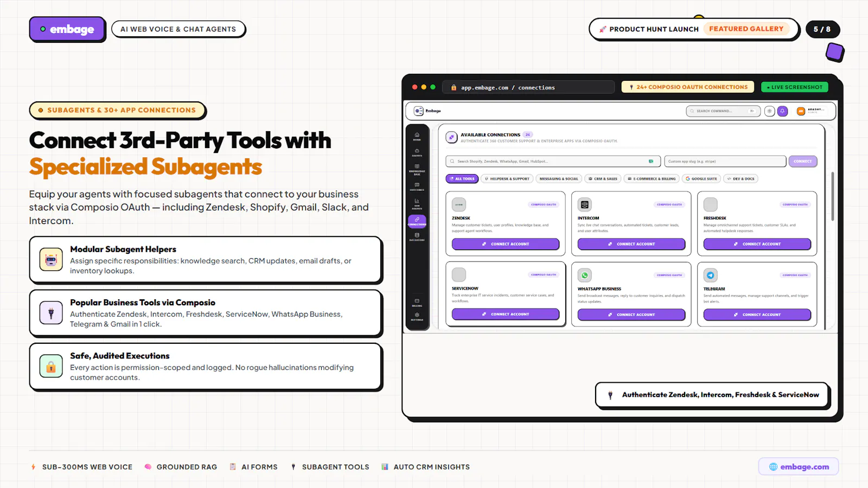Filter by Helpdesk & Support
The height and width of the screenshot is (488, 868).
tap(507, 178)
